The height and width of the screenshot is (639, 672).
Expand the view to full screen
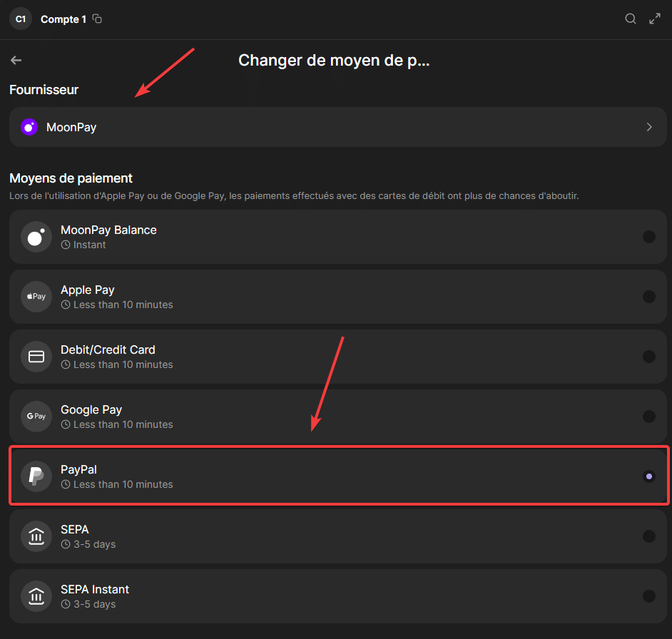(654, 19)
